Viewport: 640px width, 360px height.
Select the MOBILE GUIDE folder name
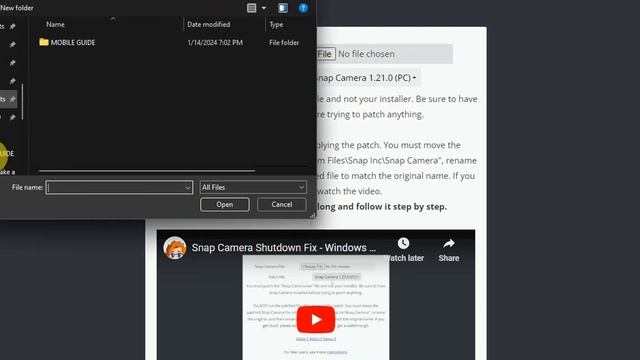(73, 42)
